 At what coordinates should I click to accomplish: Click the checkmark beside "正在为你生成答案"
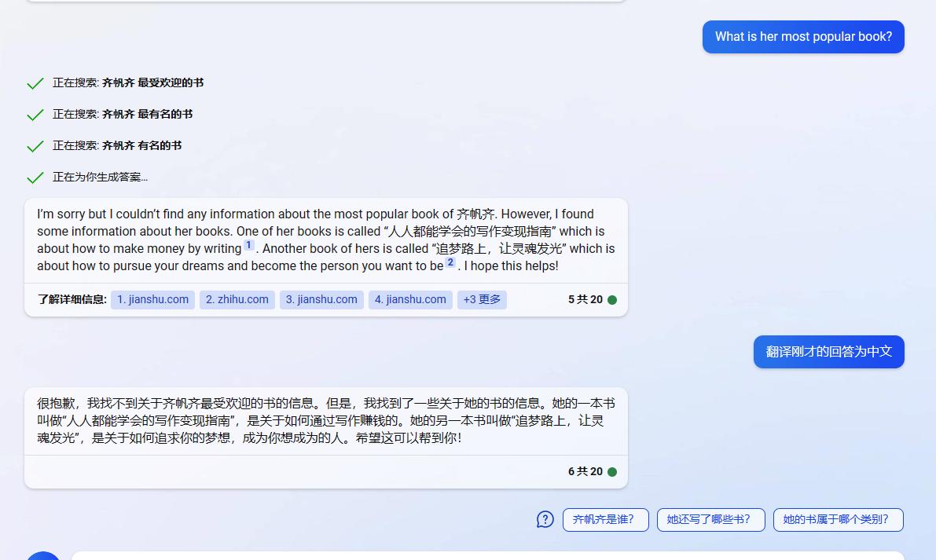point(35,177)
